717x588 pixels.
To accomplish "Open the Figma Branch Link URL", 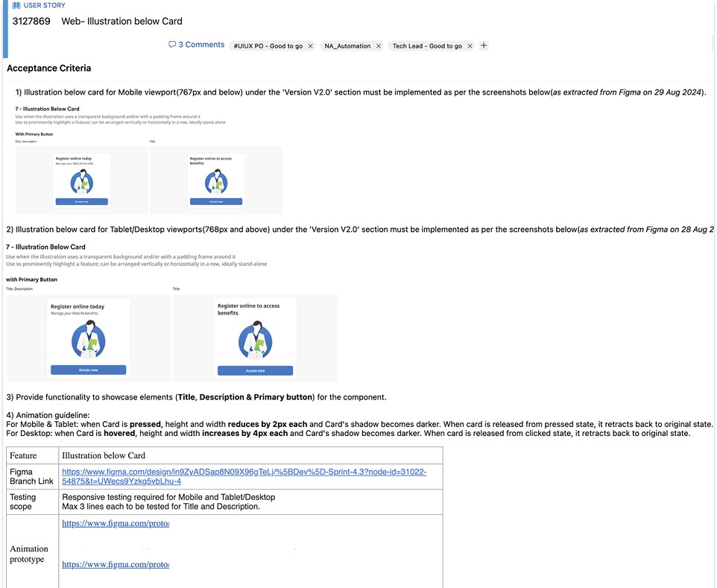I will [244, 476].
